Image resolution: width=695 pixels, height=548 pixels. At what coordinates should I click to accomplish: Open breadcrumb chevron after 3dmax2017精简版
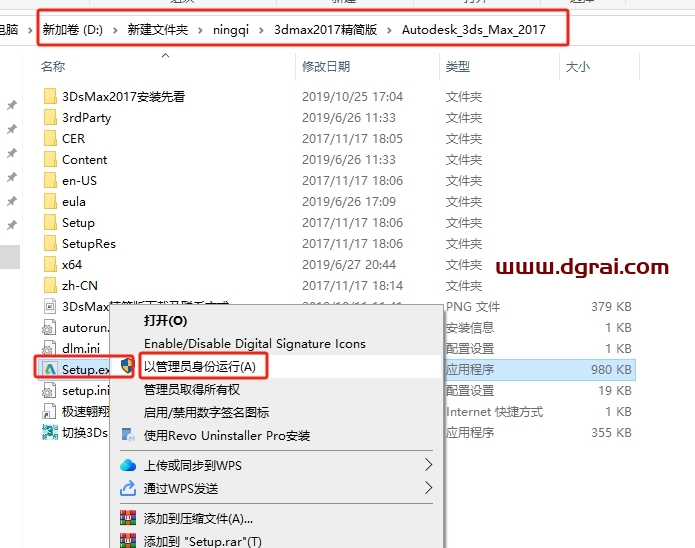click(x=389, y=30)
